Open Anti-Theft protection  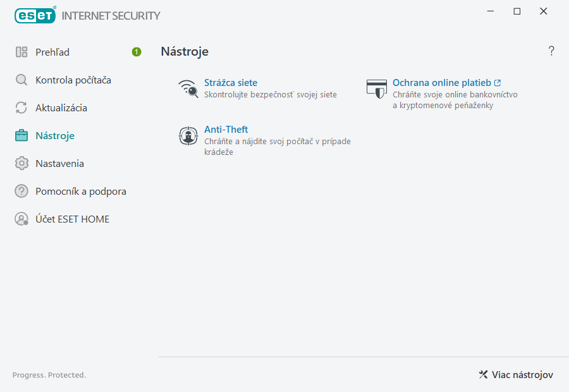click(226, 129)
